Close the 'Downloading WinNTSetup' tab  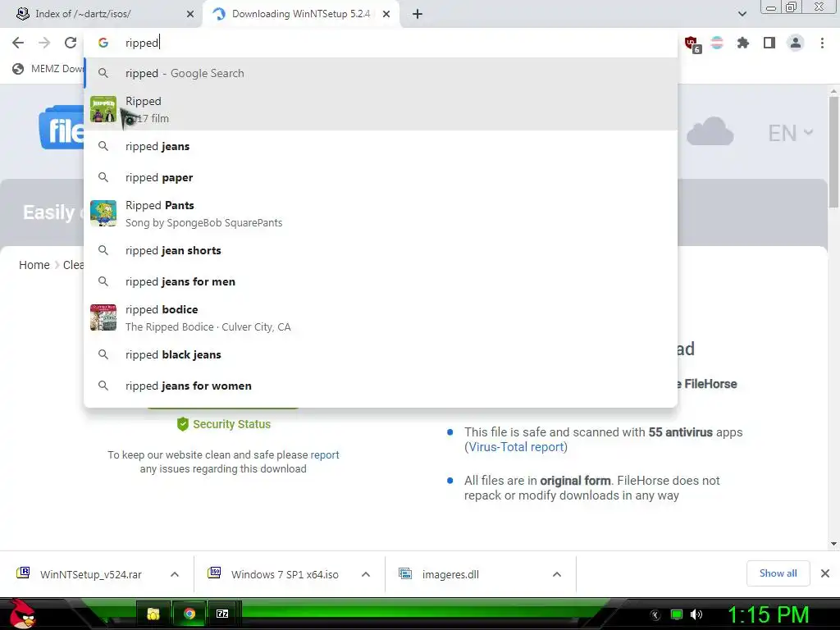click(386, 14)
